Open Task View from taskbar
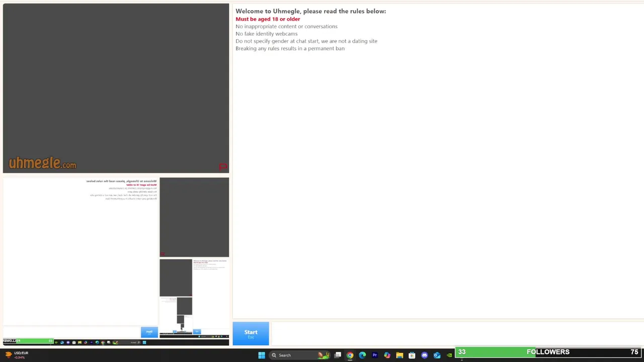The height and width of the screenshot is (362, 644). 338,355
